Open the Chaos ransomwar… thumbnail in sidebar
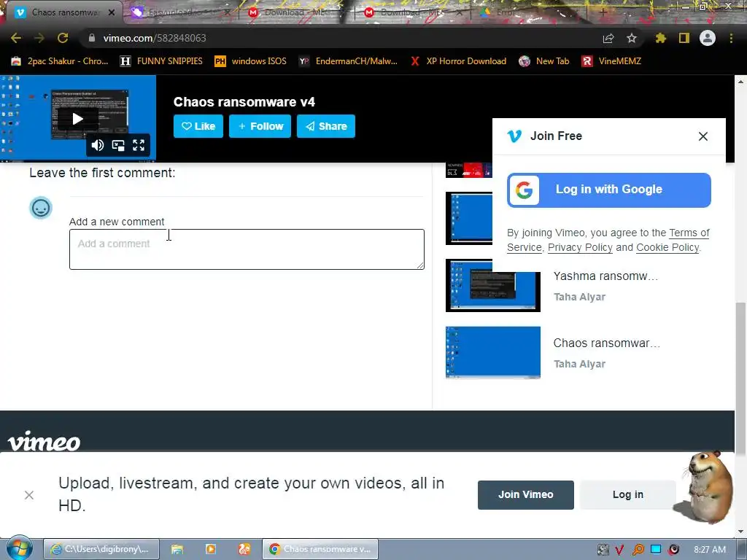The height and width of the screenshot is (560, 747). [492, 352]
